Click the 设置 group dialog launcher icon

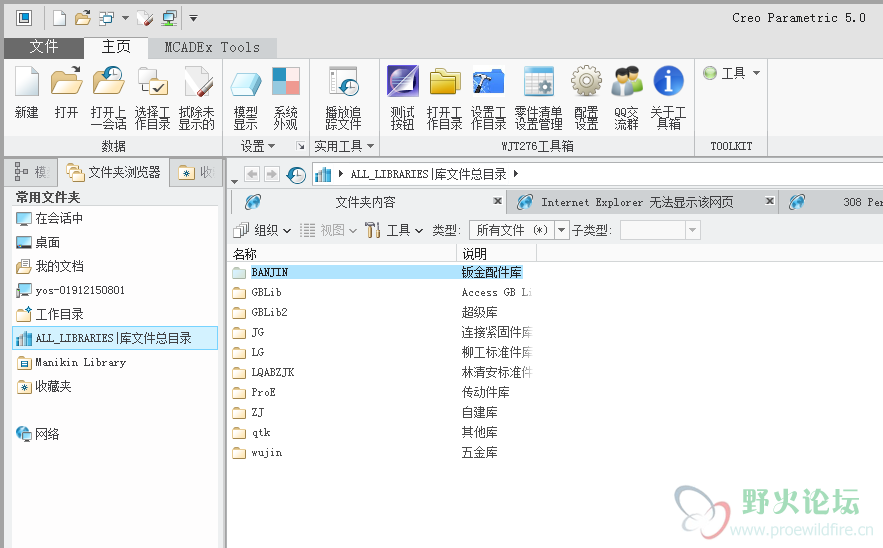pos(301,146)
